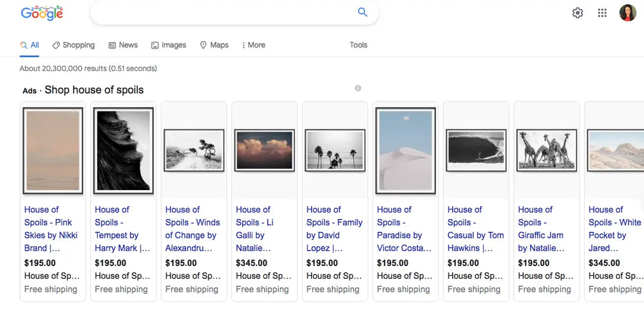Image resolution: width=644 pixels, height=313 pixels.
Task: Click the Shop house of spoils heading
Action: click(x=94, y=90)
